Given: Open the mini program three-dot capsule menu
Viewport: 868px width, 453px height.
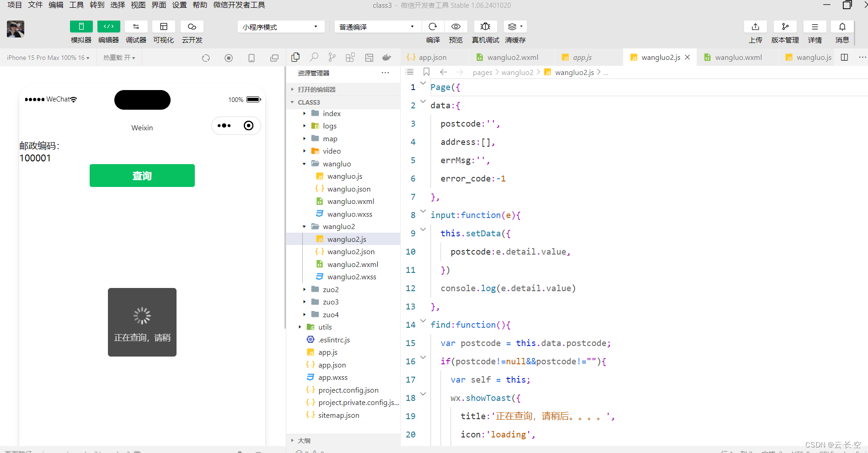Looking at the screenshot, I should (x=224, y=126).
